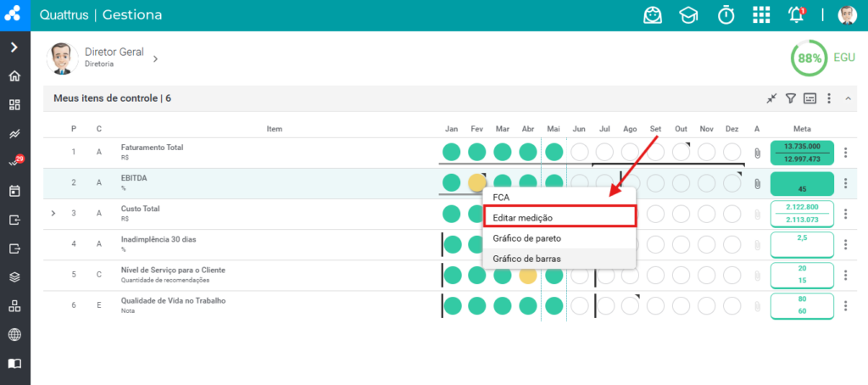Click the 88% EGU progress circle
This screenshot has width=868, height=385.
pos(810,58)
